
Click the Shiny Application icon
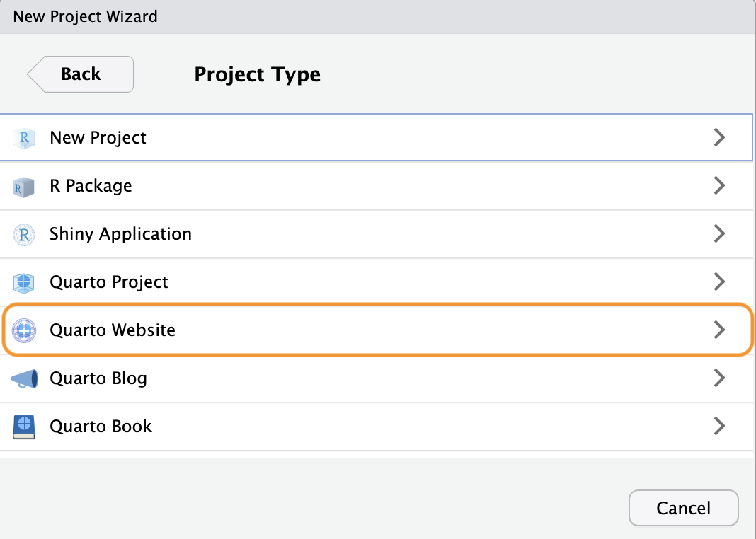click(23, 234)
